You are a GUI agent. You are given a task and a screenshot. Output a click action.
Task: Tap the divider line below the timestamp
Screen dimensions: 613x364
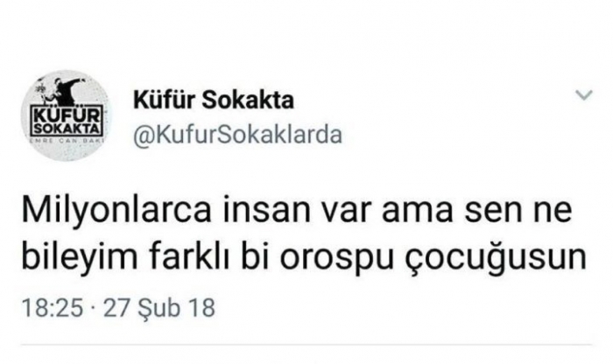306,345
